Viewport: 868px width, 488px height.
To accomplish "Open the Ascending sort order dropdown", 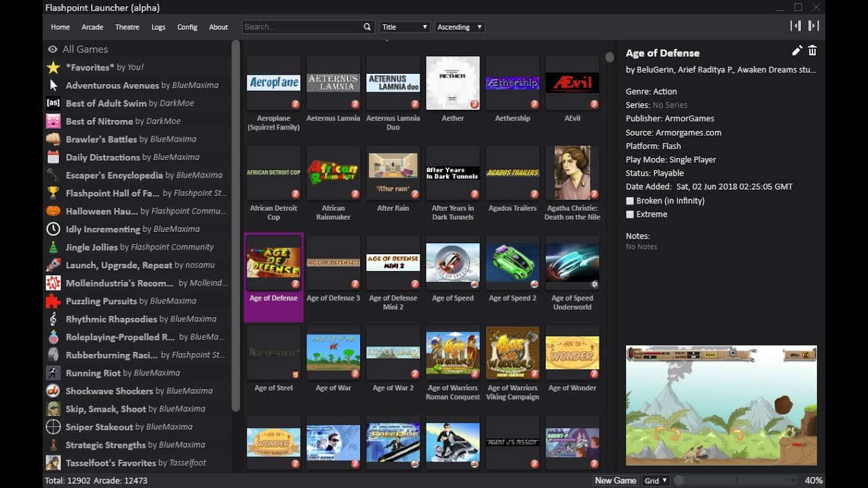I will pos(460,27).
